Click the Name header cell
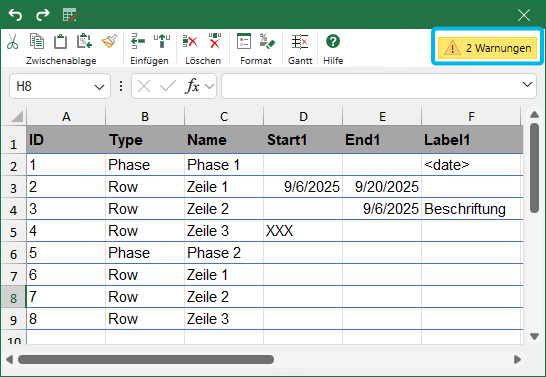The height and width of the screenshot is (377, 546). coord(224,140)
